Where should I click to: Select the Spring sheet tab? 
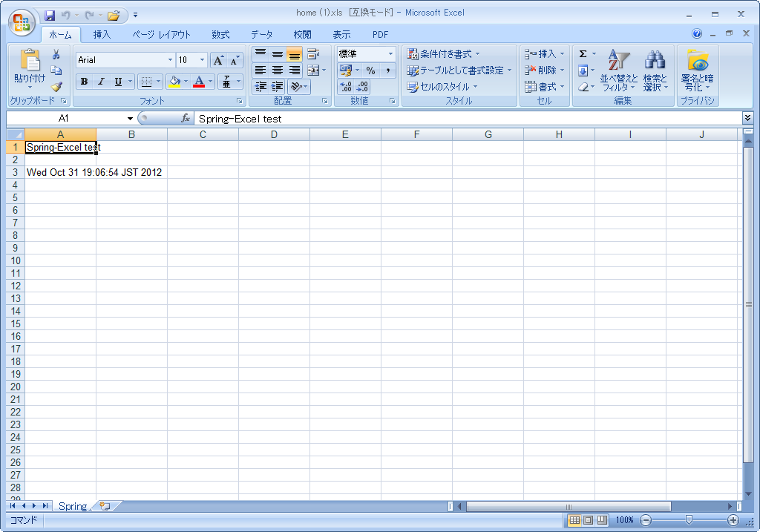[x=73, y=506]
